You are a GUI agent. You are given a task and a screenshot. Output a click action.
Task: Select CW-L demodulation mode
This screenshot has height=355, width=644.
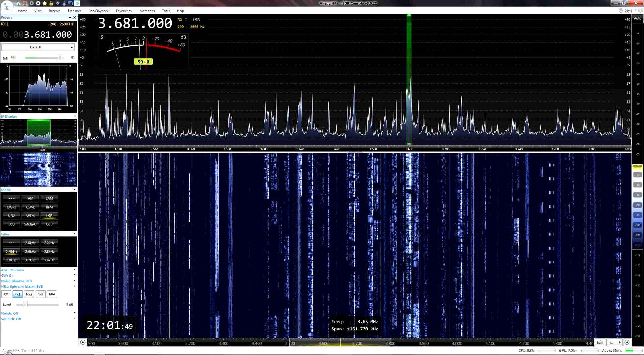pos(31,207)
